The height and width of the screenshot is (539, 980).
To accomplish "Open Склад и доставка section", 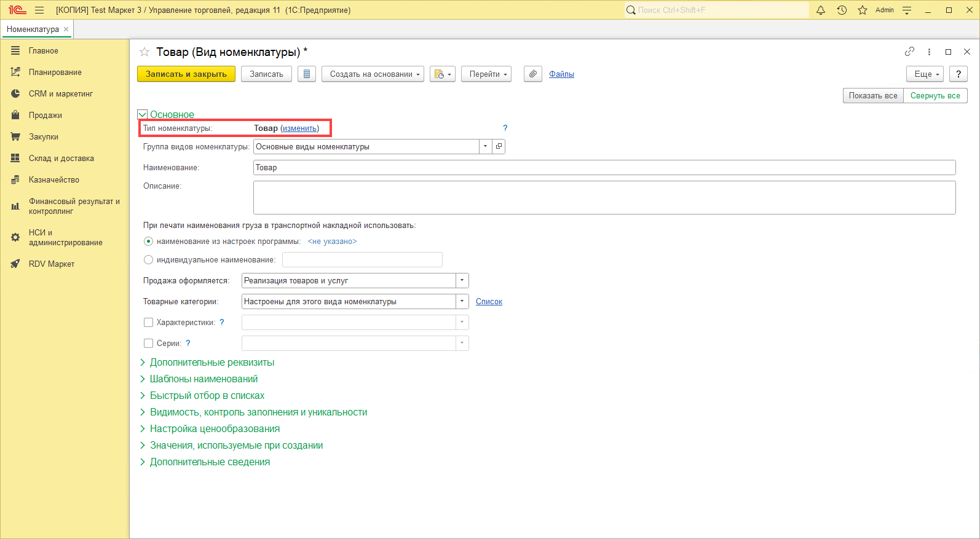I will tap(61, 159).
